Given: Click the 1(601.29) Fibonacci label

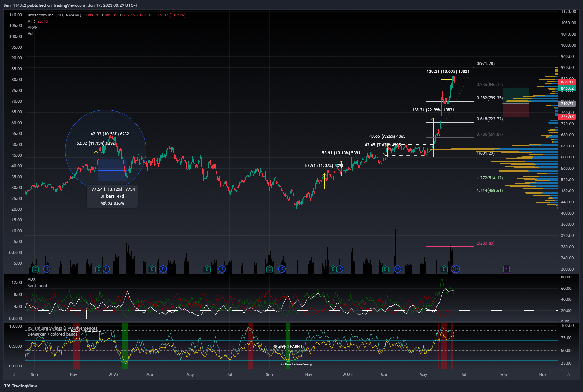Looking at the screenshot, I should [x=486, y=153].
